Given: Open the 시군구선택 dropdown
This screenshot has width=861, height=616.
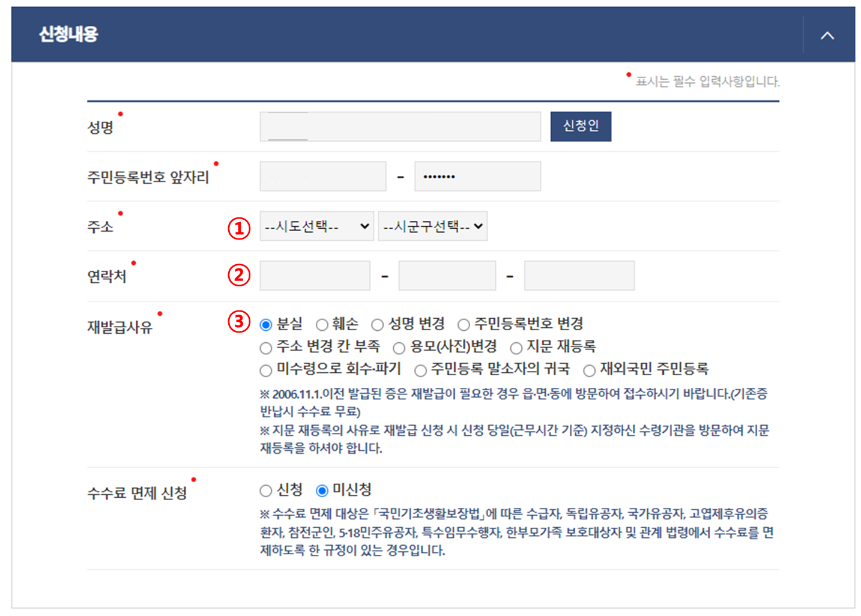Looking at the screenshot, I should [x=432, y=226].
